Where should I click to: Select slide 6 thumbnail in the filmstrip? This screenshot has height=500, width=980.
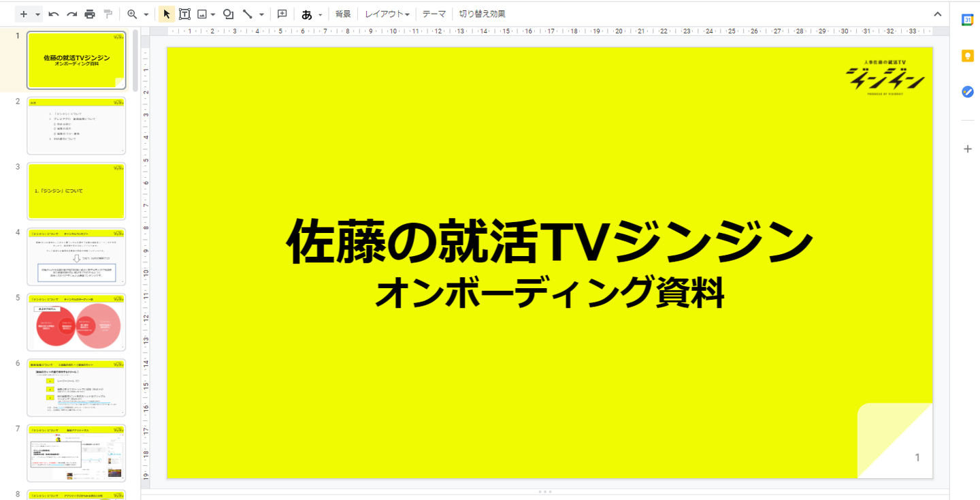tap(76, 387)
